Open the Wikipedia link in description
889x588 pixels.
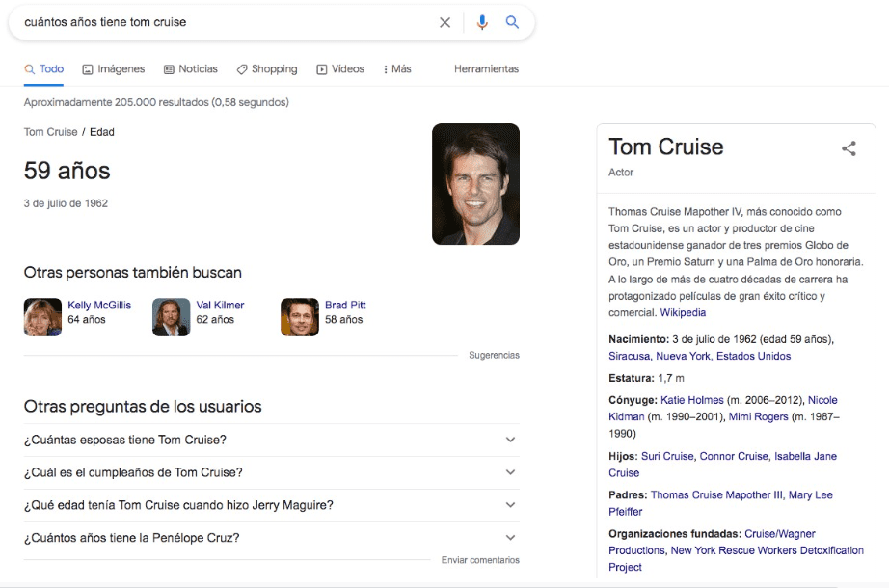[x=683, y=313]
